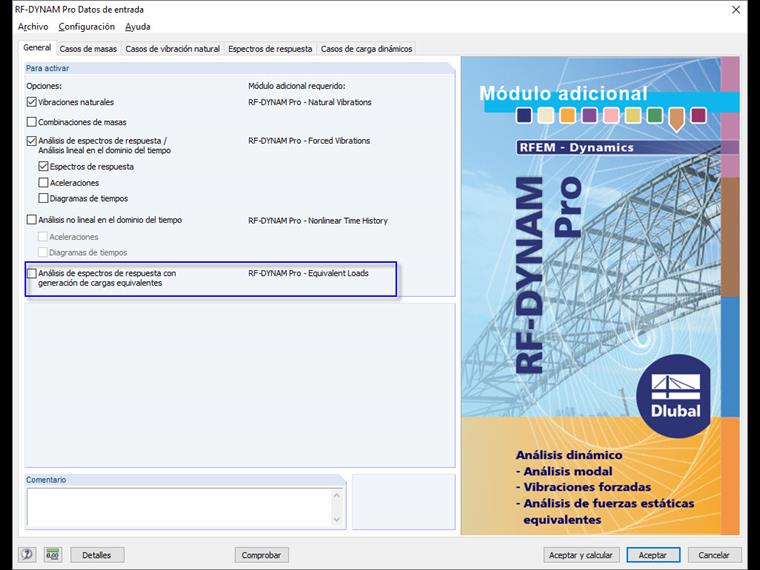Enable Diagramas de tiempos under forced vibrations

pos(43,198)
